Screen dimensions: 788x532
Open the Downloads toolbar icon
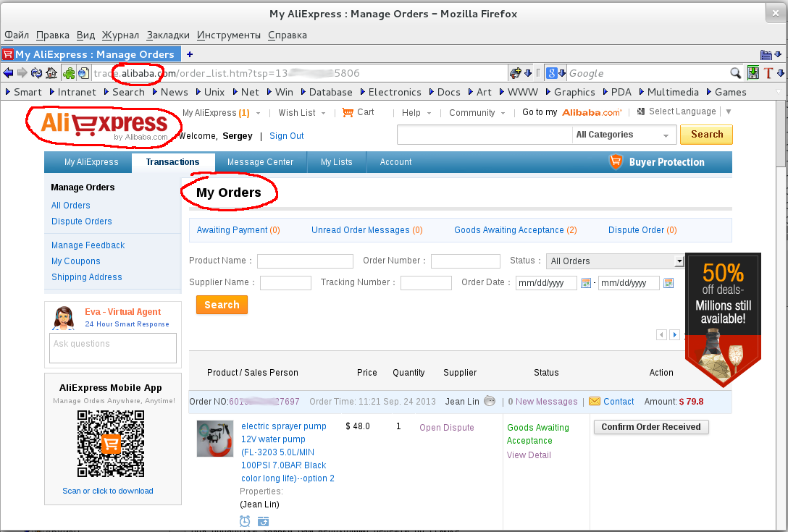click(x=753, y=73)
